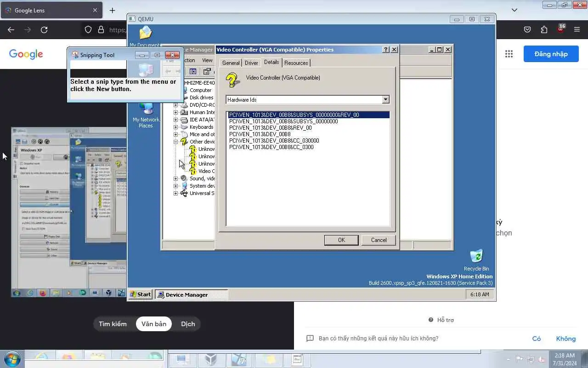Click the volume speaker tray icon
The width and height of the screenshot is (588, 368).
tap(543, 359)
